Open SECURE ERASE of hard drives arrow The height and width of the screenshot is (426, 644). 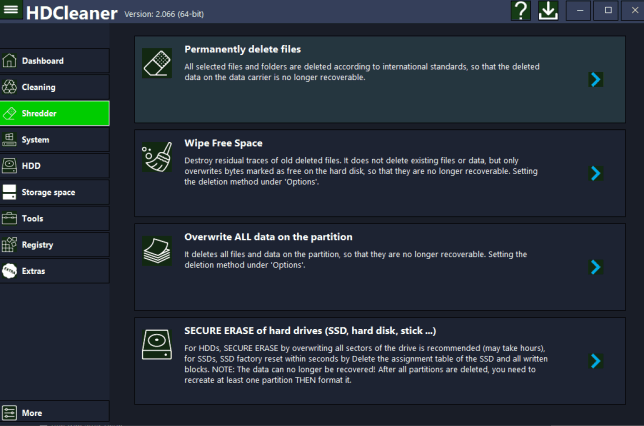click(595, 361)
